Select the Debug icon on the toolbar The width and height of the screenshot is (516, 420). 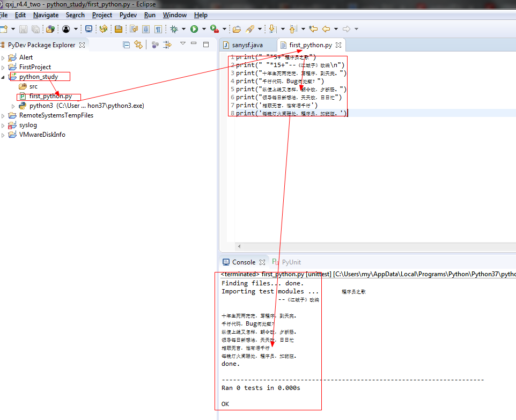pos(174,29)
